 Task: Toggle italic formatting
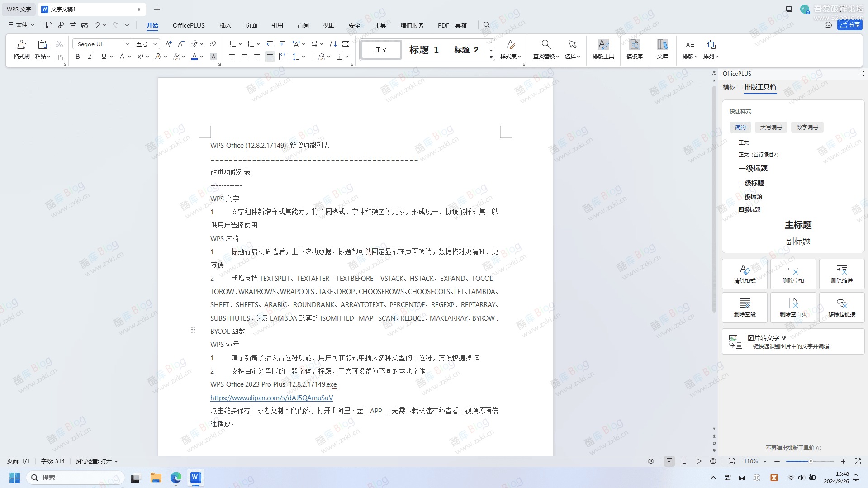point(90,57)
